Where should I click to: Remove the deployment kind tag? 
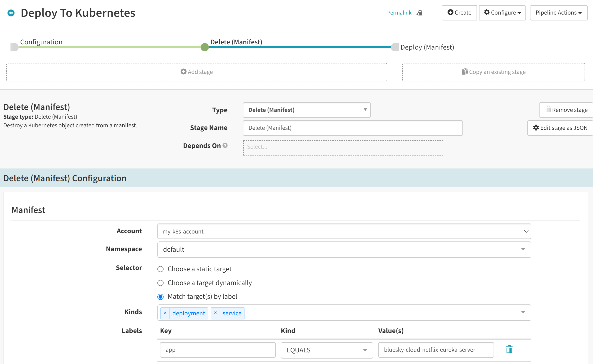tap(165, 313)
